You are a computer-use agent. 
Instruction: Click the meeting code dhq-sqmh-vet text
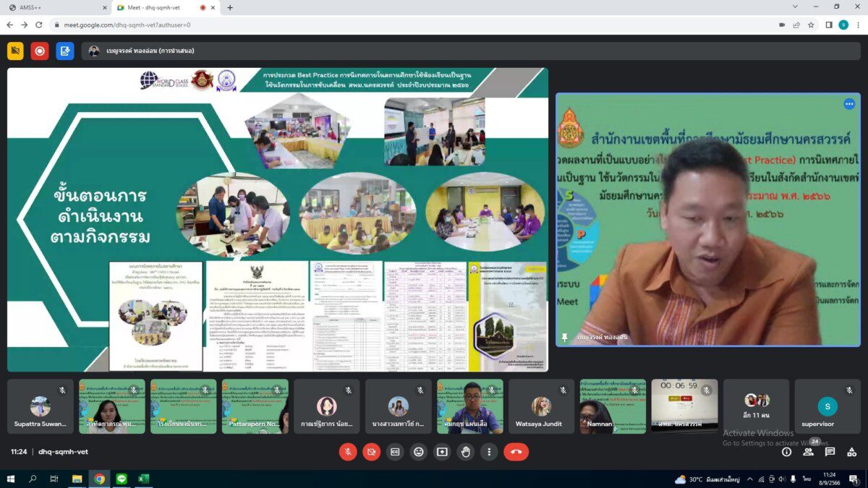pos(63,452)
